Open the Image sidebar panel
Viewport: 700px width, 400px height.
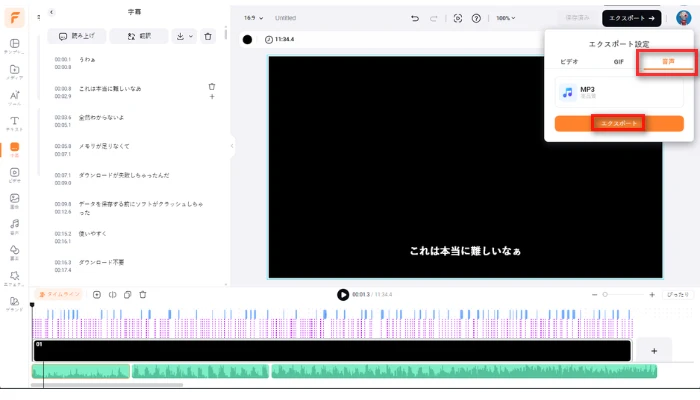[x=14, y=201]
